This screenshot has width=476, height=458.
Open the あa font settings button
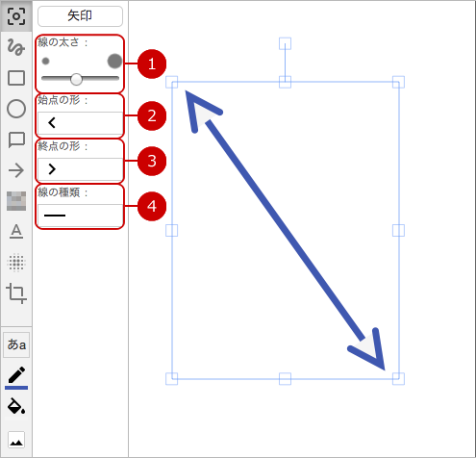click(x=16, y=344)
